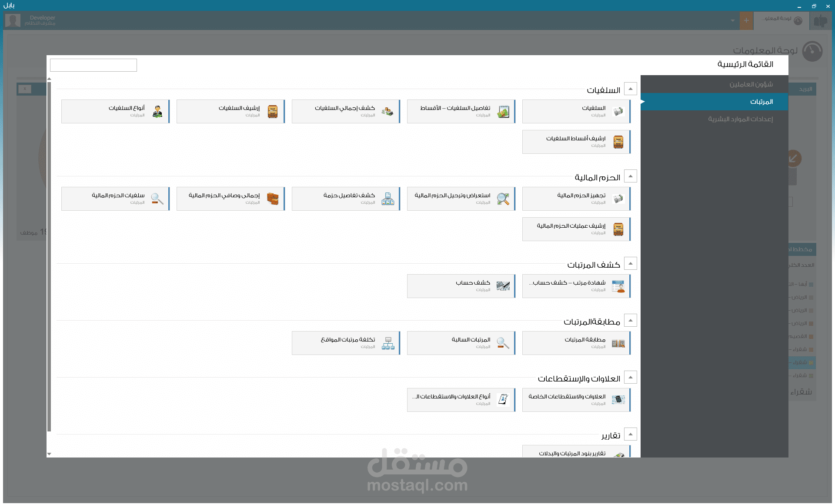Open the السلفيات tile icon
835x504 pixels.
pyautogui.click(x=618, y=112)
